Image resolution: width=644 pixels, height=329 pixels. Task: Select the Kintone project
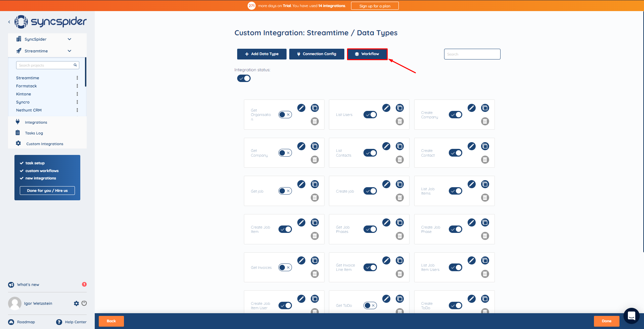pyautogui.click(x=24, y=94)
